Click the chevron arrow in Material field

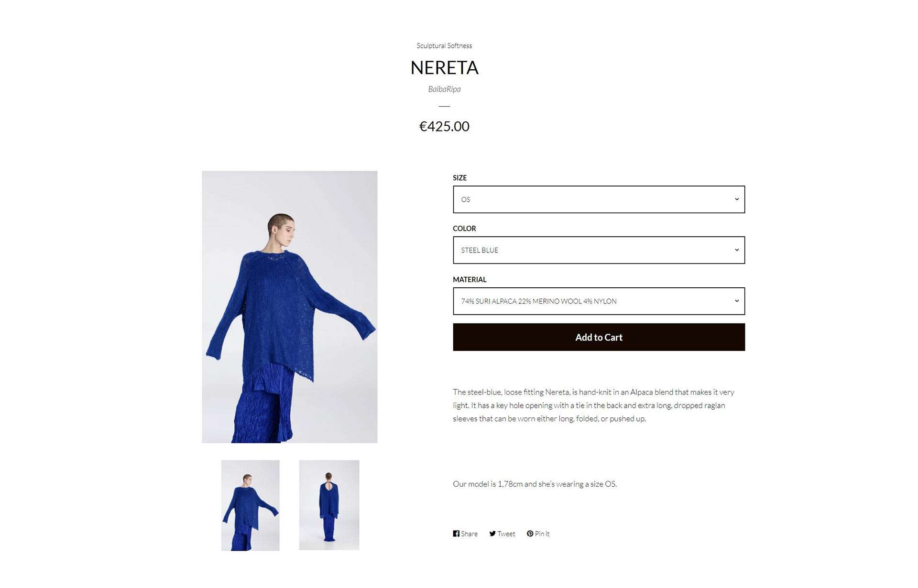pos(737,301)
